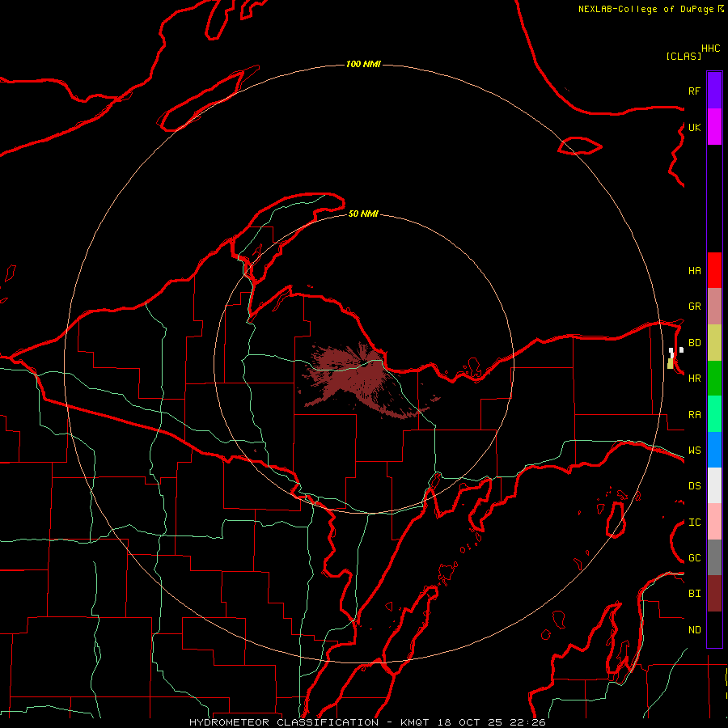The height and width of the screenshot is (728, 728).
Task: Click the RA light-green legend color block
Action: coord(714,414)
